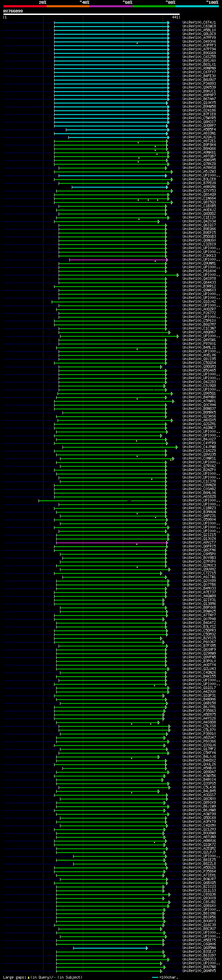
Task: Select the cyan ~100% identity legend segment
Action: coord(197,6)
